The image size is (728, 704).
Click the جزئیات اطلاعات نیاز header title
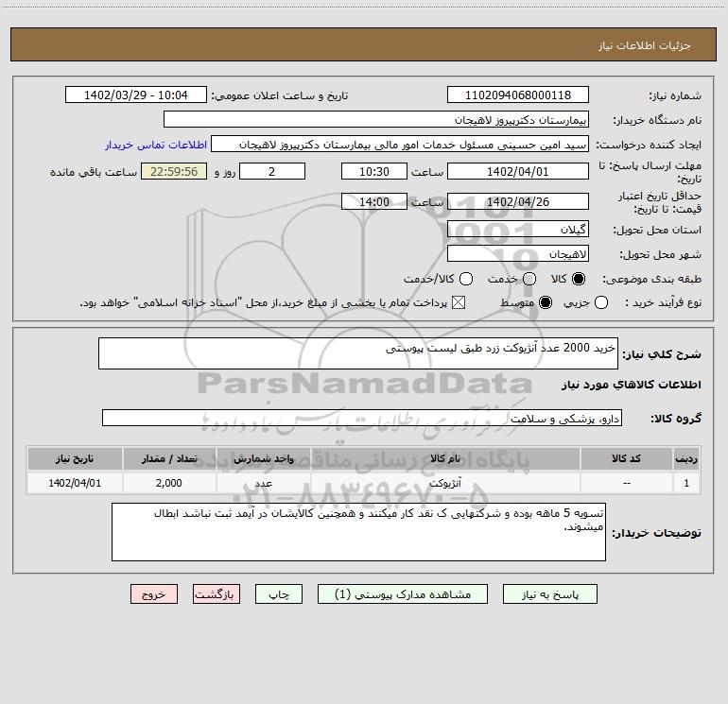(x=645, y=45)
